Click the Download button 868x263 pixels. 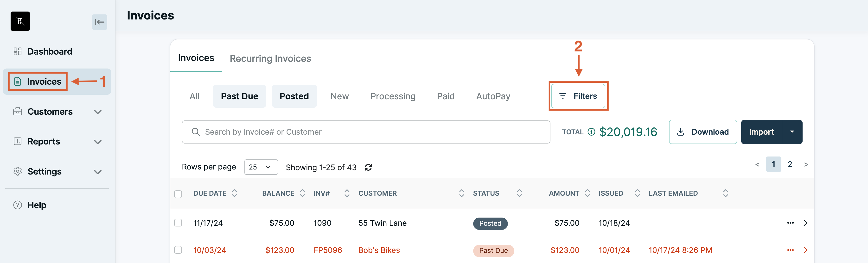(703, 132)
